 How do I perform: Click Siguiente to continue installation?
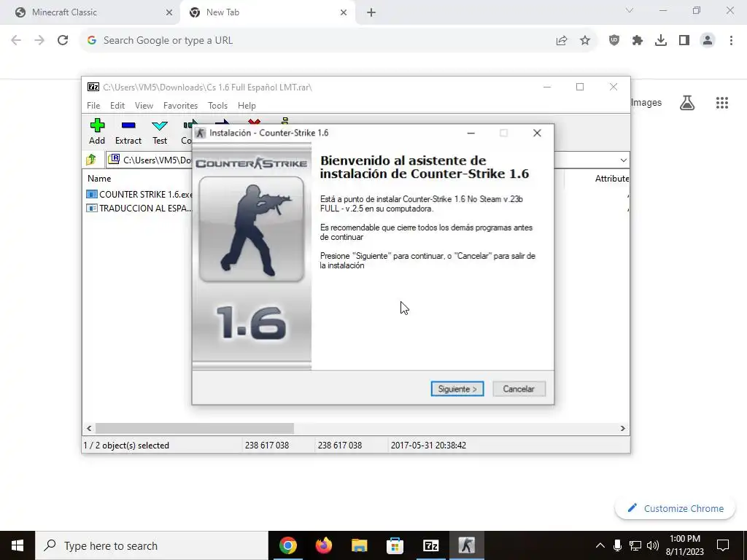click(457, 389)
